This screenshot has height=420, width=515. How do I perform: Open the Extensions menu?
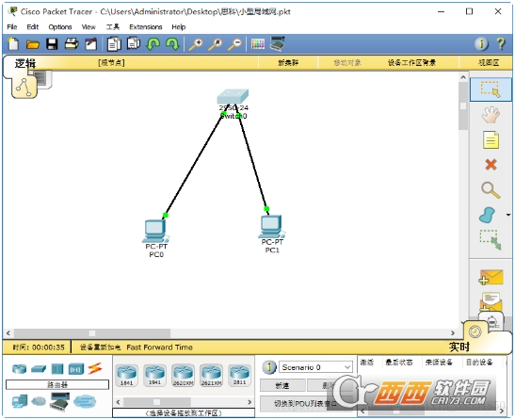click(x=146, y=27)
